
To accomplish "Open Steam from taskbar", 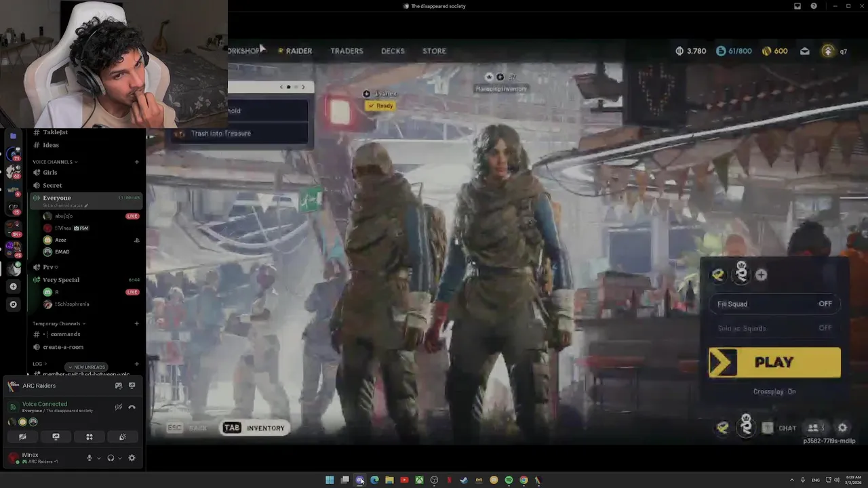I will [464, 480].
